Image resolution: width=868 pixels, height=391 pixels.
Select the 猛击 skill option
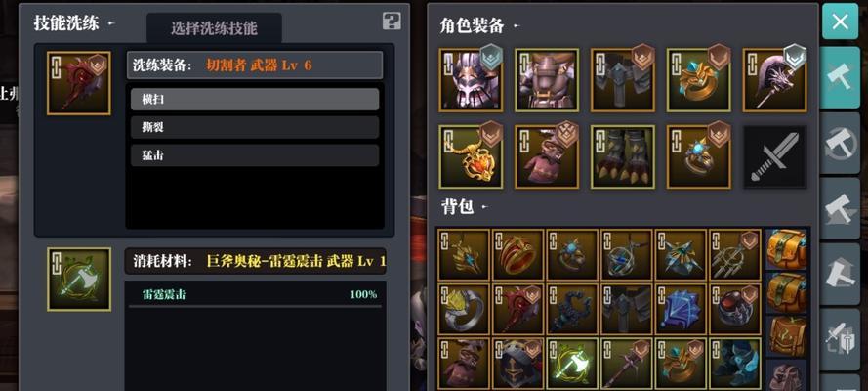click(255, 155)
